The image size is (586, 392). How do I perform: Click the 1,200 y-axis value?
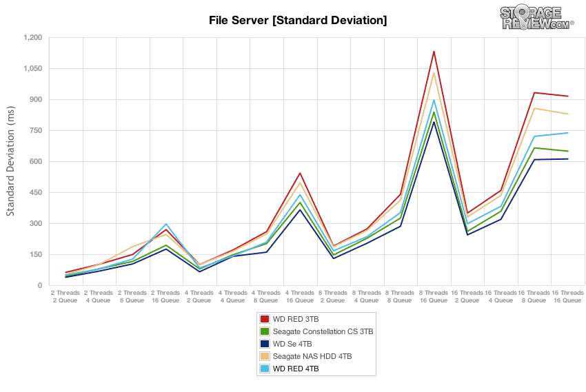[x=33, y=38]
